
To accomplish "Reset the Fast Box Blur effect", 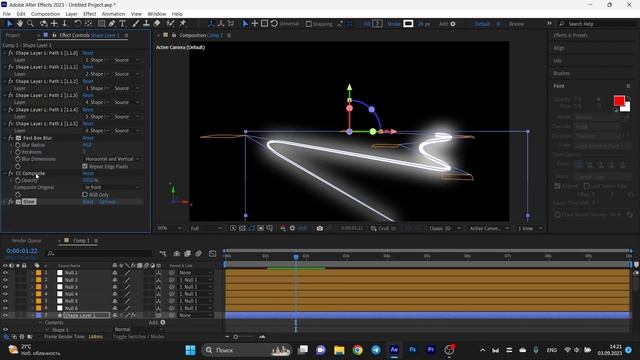I will point(88,138).
